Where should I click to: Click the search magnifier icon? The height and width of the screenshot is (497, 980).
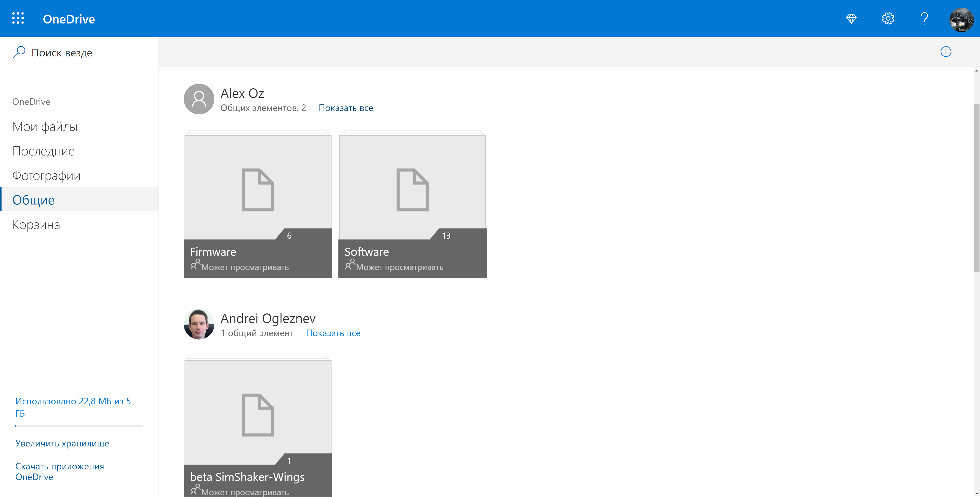coord(19,52)
